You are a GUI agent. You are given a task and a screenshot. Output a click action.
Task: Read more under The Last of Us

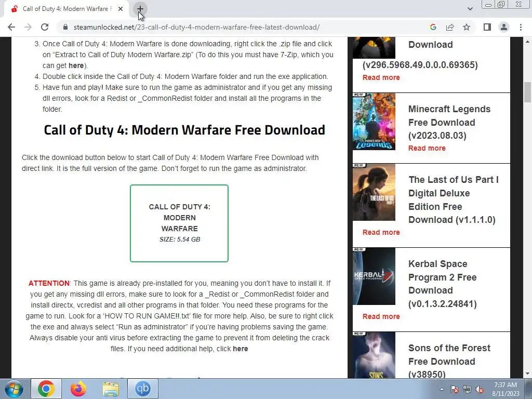(381, 232)
